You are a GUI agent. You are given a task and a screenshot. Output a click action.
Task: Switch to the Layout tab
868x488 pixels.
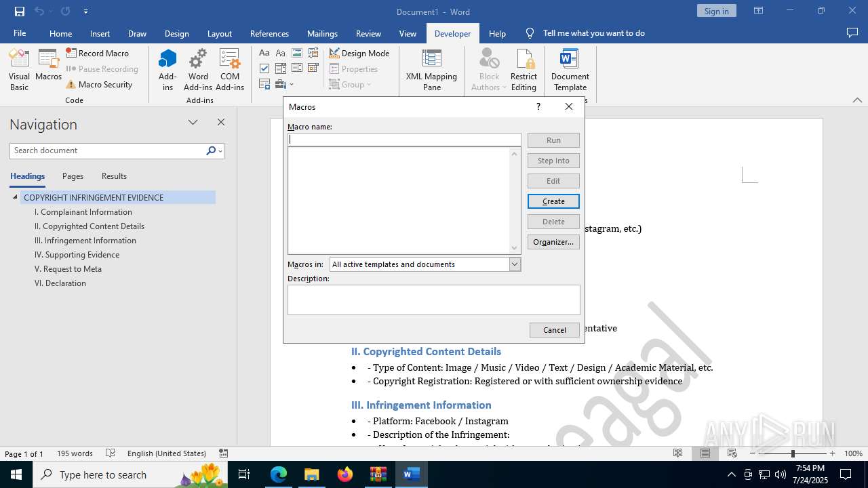point(219,33)
